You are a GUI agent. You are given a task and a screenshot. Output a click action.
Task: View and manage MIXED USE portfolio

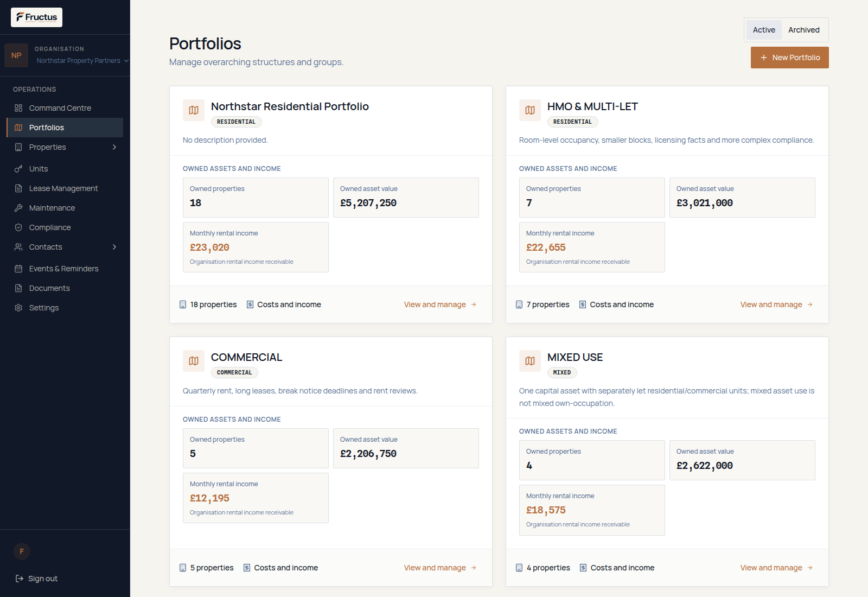[x=776, y=568]
